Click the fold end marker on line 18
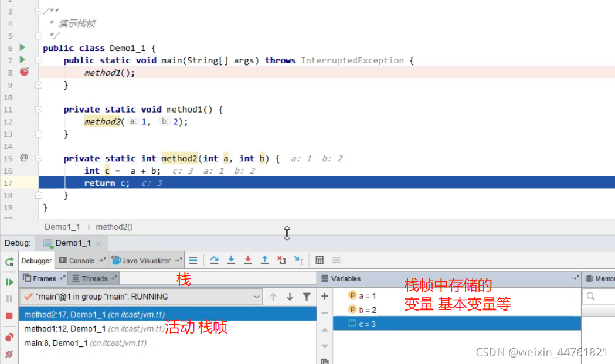The width and height of the screenshot is (615, 364). click(x=39, y=195)
